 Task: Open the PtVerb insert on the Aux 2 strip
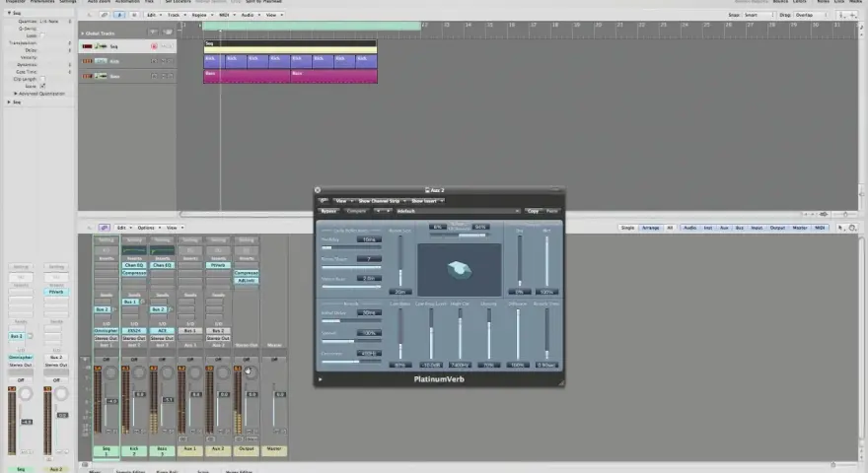point(218,265)
